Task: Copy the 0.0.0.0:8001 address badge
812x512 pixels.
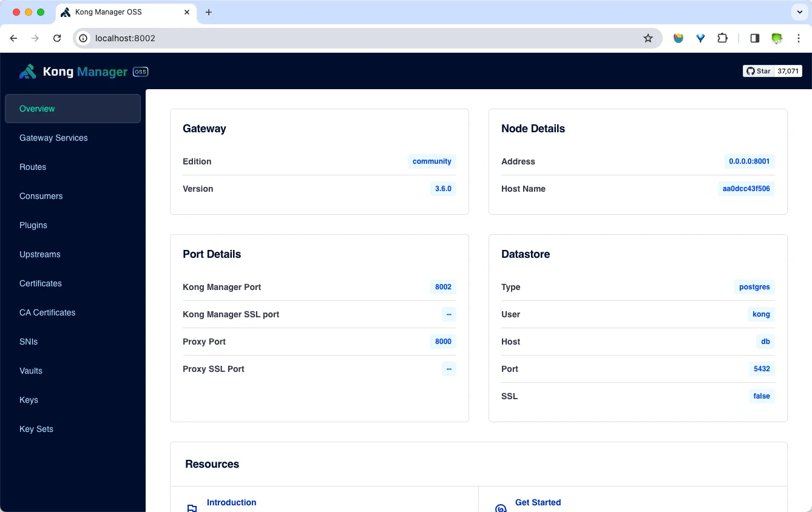Action: [x=749, y=161]
